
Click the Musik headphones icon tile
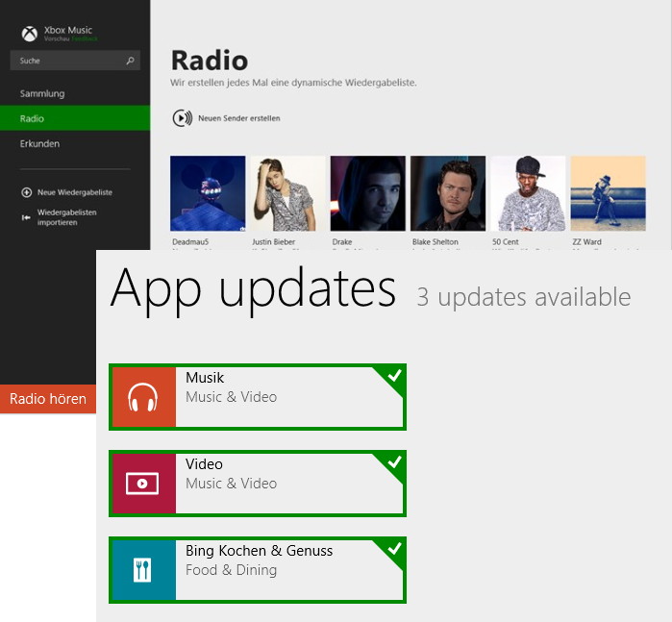[144, 397]
